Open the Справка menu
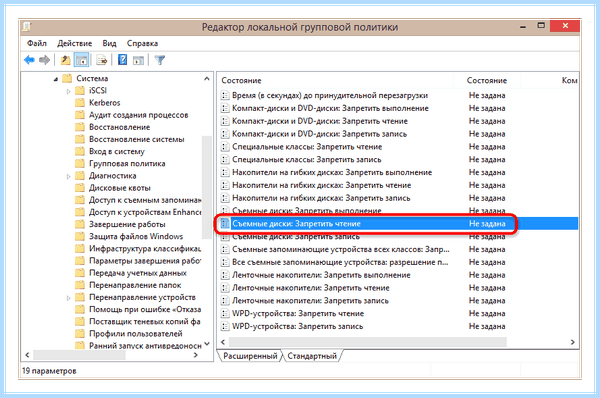 pyautogui.click(x=142, y=43)
